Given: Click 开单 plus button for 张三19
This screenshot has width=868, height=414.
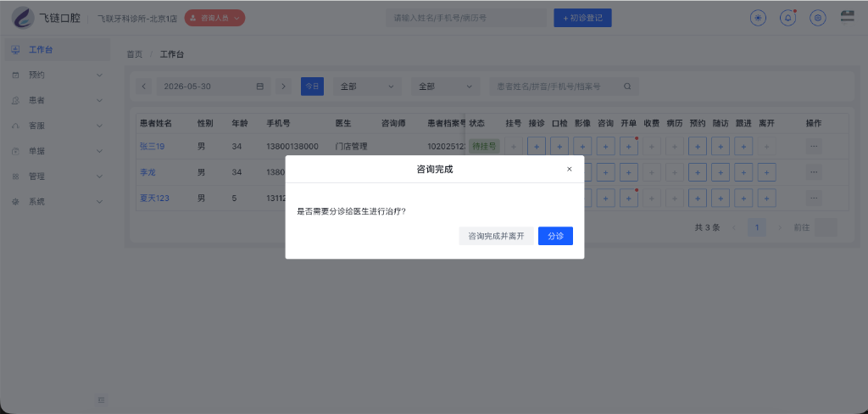Looking at the screenshot, I should pyautogui.click(x=629, y=146).
